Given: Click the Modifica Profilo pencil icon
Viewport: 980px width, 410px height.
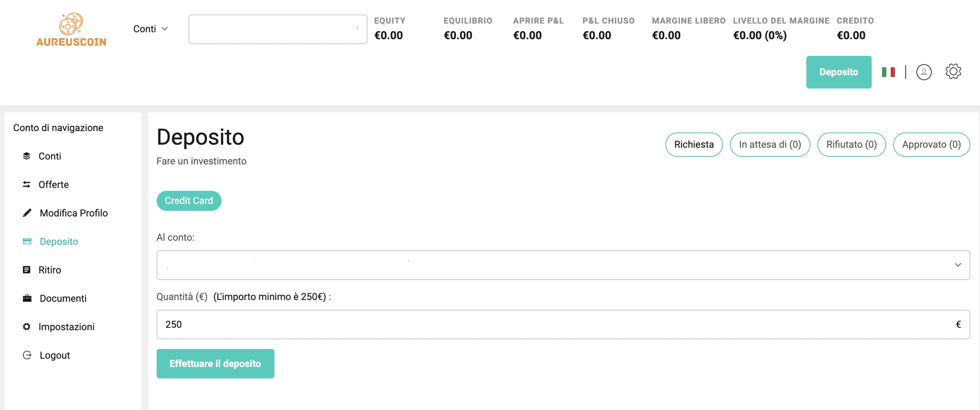Looking at the screenshot, I should (27, 213).
